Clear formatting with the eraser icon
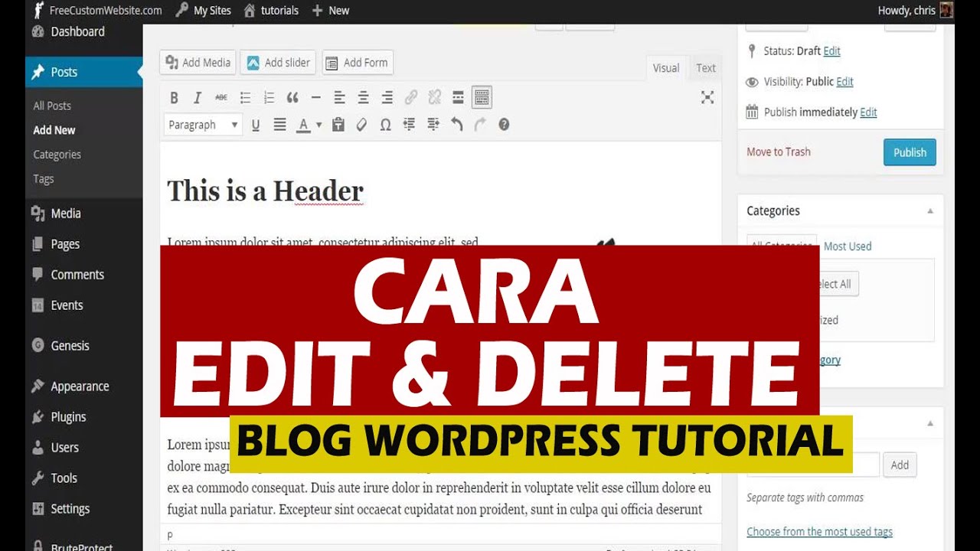The width and height of the screenshot is (980, 551). pyautogui.click(x=361, y=125)
